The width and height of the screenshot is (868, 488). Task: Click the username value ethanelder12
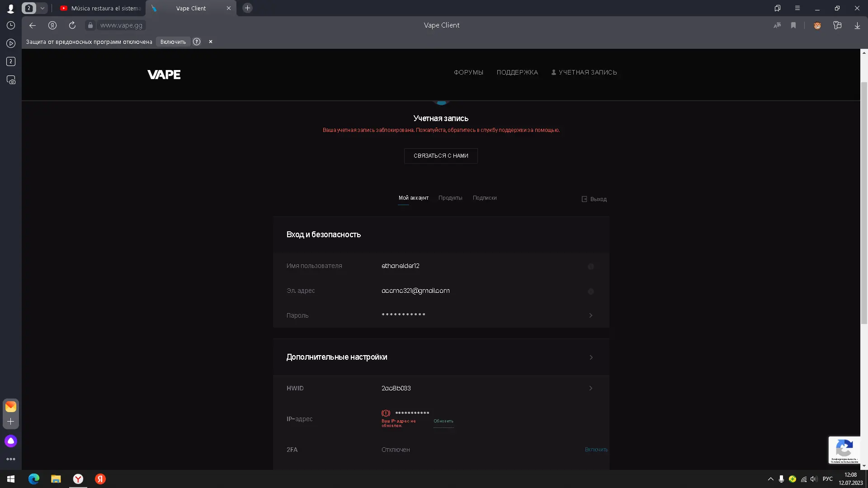[401, 266]
